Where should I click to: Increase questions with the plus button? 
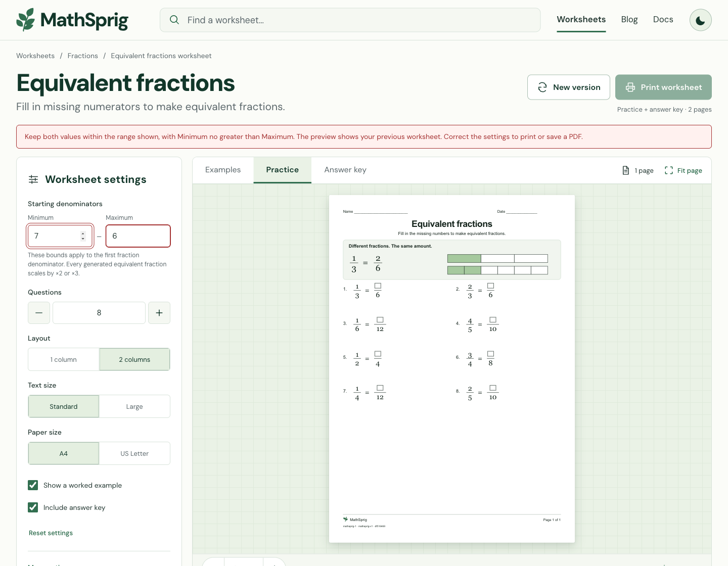[x=159, y=313]
